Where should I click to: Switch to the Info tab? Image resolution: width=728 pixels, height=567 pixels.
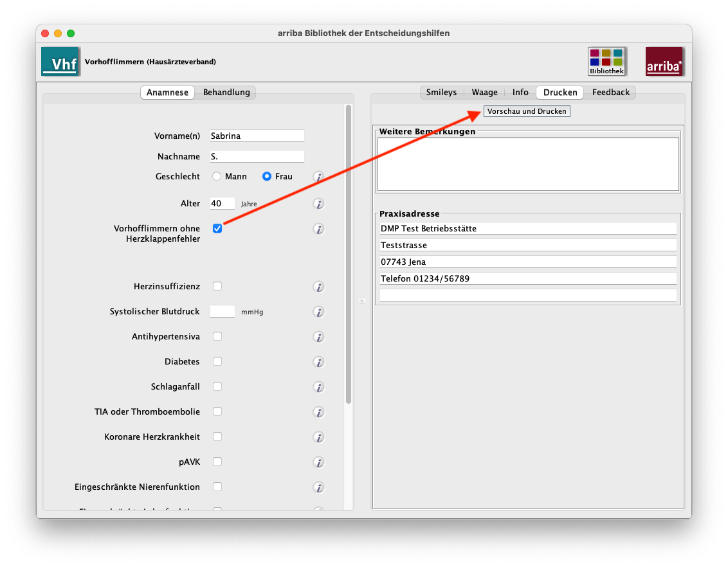(x=520, y=93)
